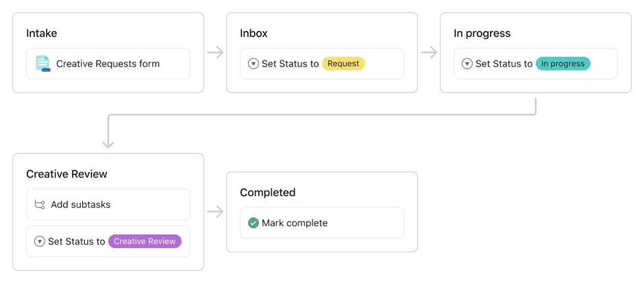644x283 pixels.
Task: Click the Creative Requests form document icon
Action: [x=42, y=64]
